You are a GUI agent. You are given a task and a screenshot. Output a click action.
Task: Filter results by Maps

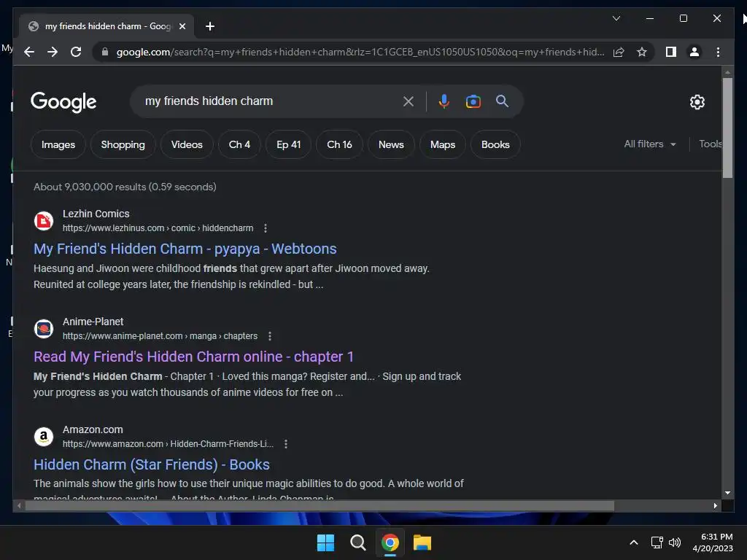click(443, 144)
